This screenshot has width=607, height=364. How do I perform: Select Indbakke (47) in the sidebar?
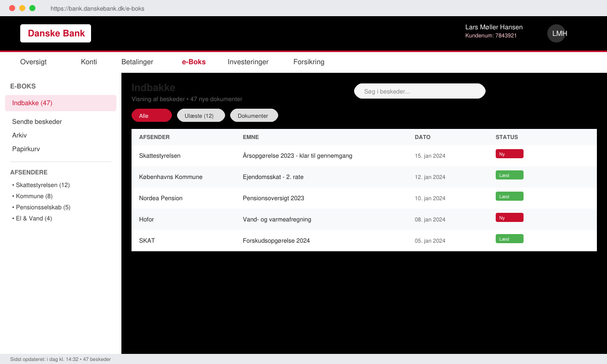61,103
